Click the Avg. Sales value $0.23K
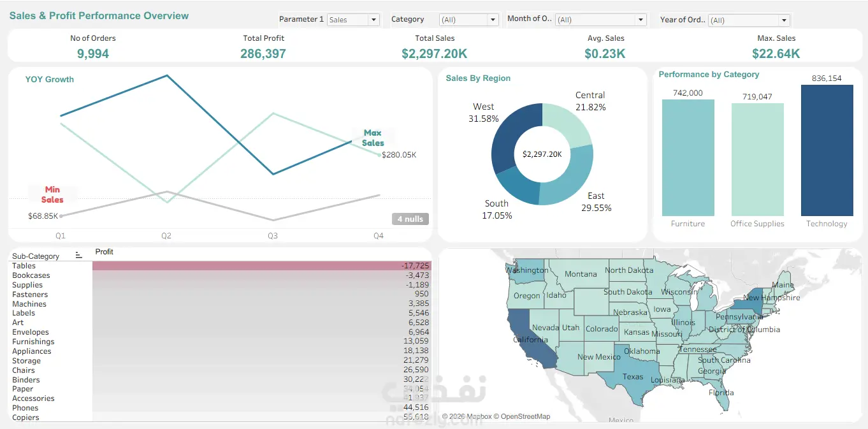 coord(605,54)
